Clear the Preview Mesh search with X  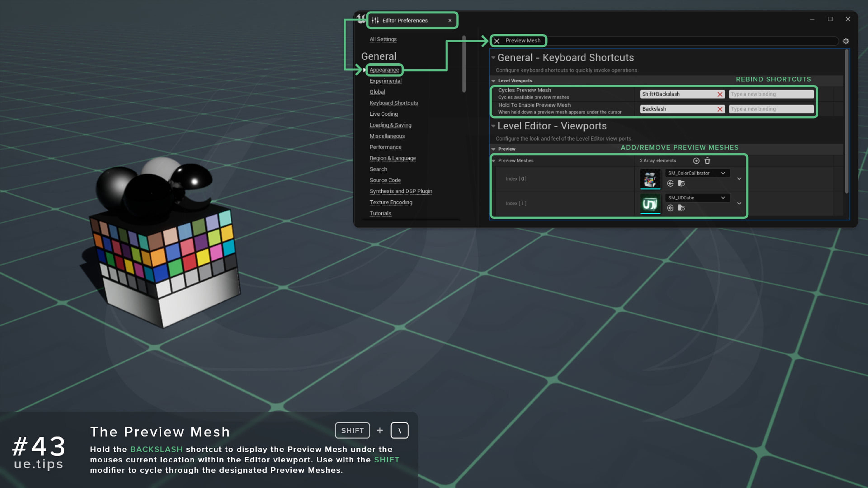497,41
